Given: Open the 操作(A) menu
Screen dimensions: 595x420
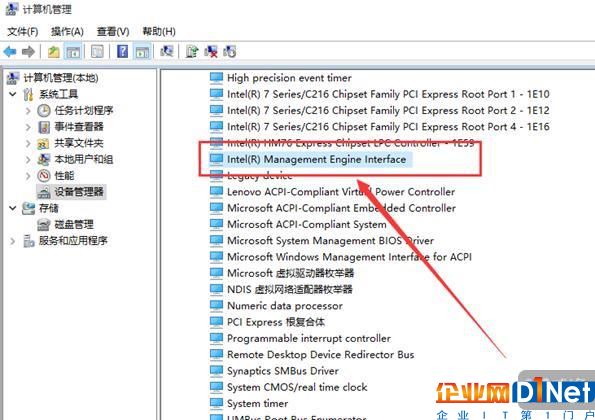Looking at the screenshot, I should [67, 31].
